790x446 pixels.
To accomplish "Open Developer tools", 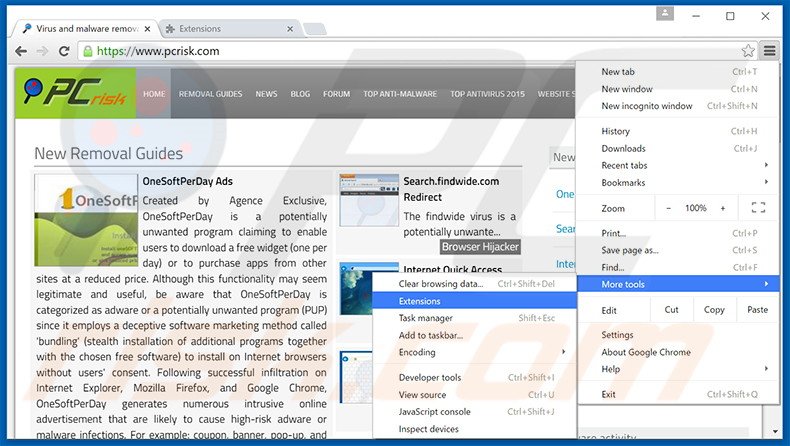I will [x=475, y=378].
